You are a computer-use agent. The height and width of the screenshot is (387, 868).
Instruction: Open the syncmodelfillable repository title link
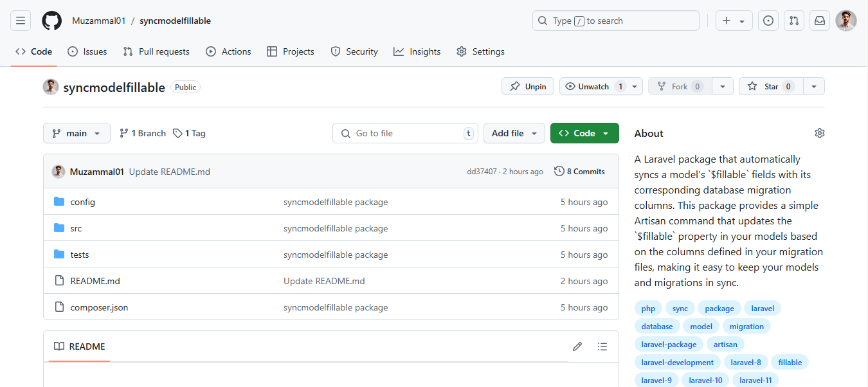coord(114,87)
